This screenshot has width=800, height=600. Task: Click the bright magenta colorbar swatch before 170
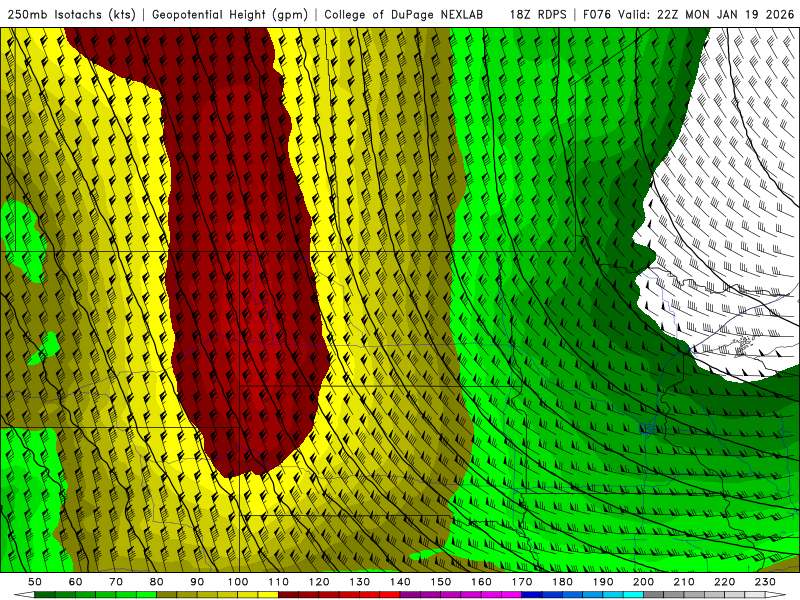click(512, 595)
